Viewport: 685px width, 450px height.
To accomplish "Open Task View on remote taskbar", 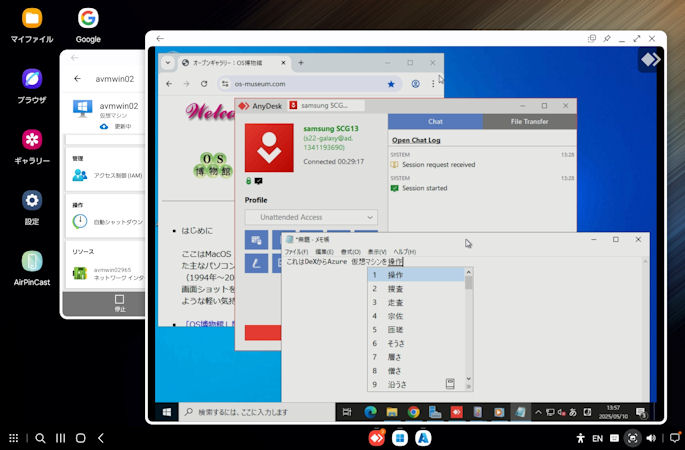I will pos(347,412).
